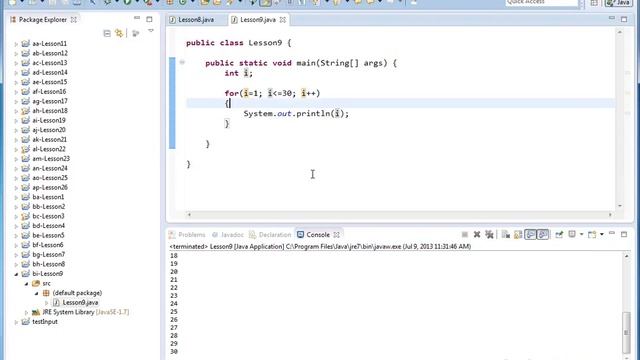
Task: Click the System.out.println(i); code line
Action: [296, 113]
